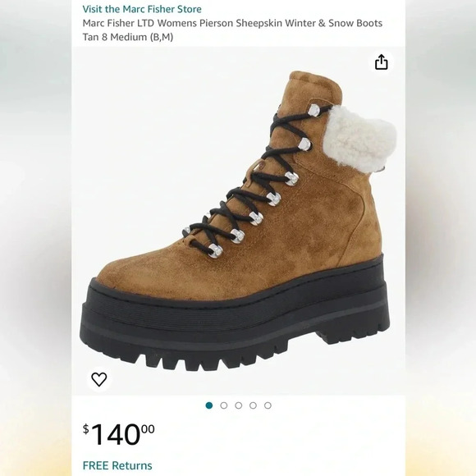Jump to fourth image using carousel dot
This screenshot has height=476, width=476.
253,405
